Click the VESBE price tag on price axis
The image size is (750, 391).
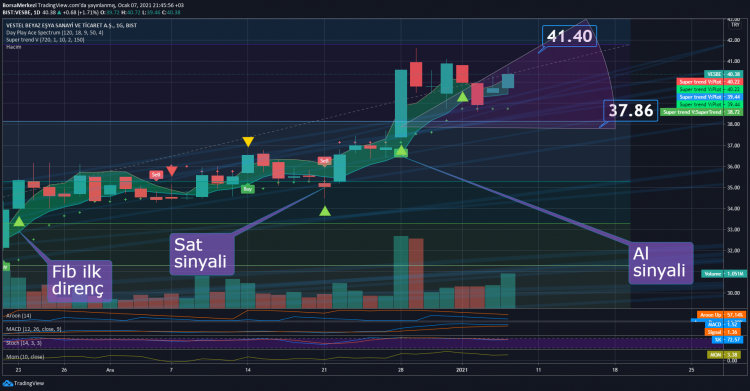(723, 74)
